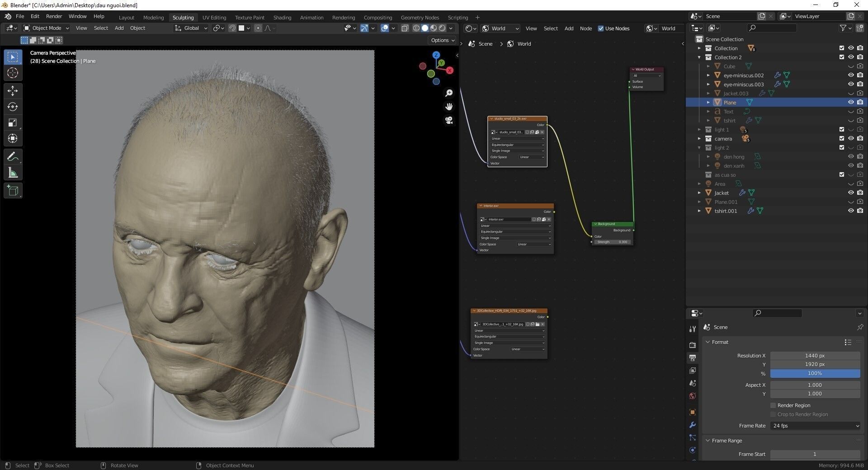Image resolution: width=868 pixels, height=470 pixels.
Task: Adjust the resolution percentage 100% slider
Action: click(815, 373)
